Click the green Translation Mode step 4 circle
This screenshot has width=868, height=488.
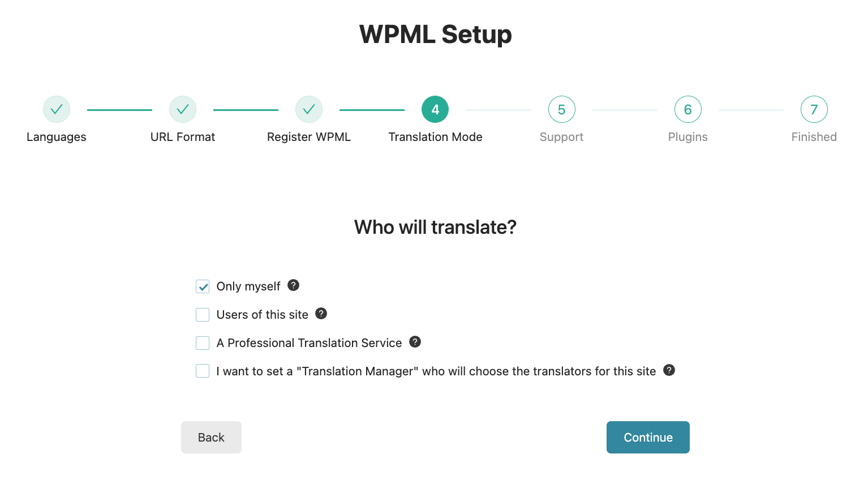(x=435, y=109)
